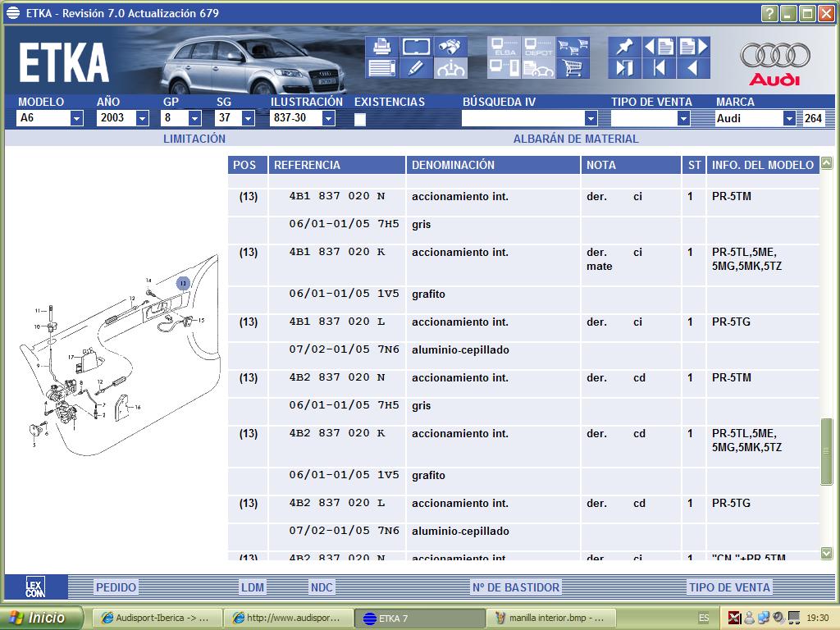
Task: Open the BÚSQUEDA IV dropdown
Action: 591,118
